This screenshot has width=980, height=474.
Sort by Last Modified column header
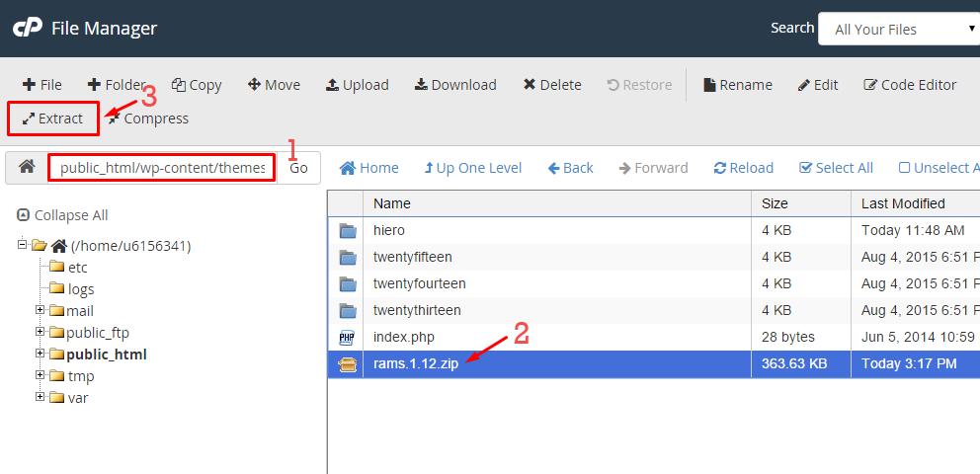[x=916, y=203]
